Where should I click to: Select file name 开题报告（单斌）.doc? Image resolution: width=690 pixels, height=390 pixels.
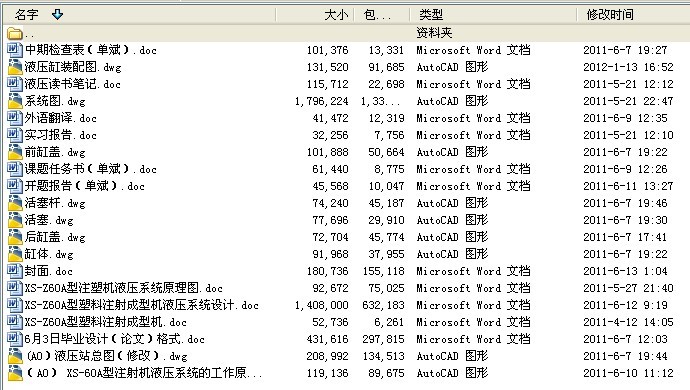(84, 186)
